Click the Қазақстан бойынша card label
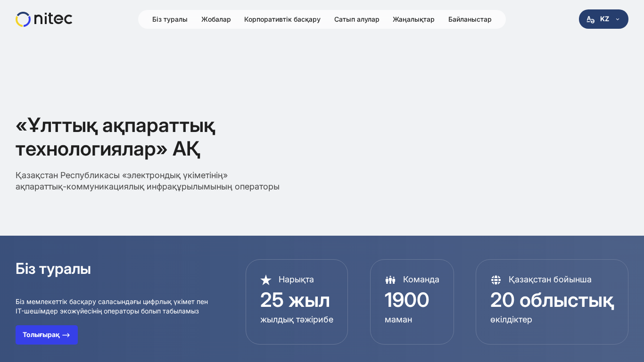Image resolution: width=644 pixels, height=362 pixels. 550,280
